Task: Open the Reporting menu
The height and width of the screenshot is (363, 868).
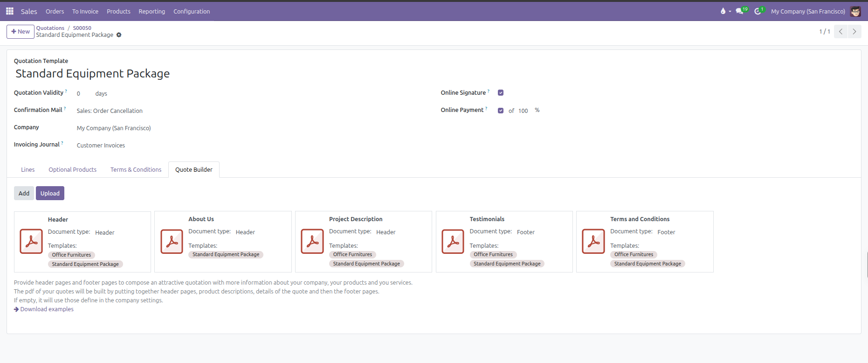Action: pos(152,11)
